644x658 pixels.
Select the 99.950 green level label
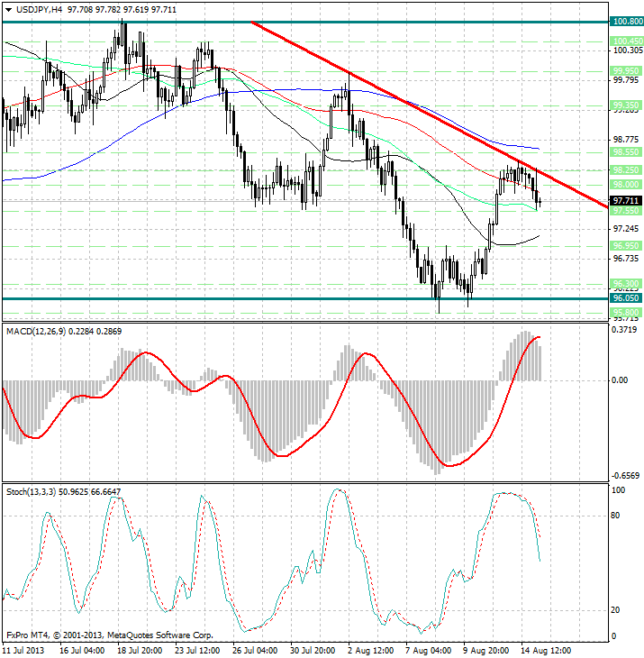click(x=626, y=71)
